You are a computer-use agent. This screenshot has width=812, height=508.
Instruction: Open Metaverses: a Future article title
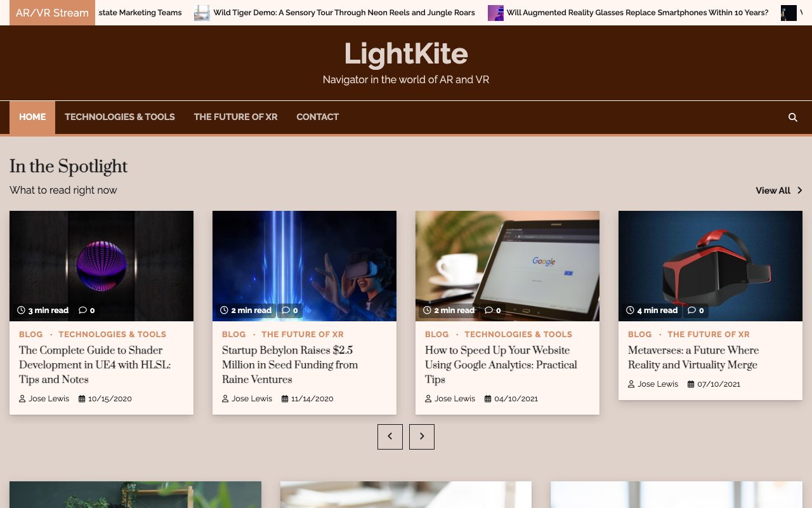click(693, 358)
